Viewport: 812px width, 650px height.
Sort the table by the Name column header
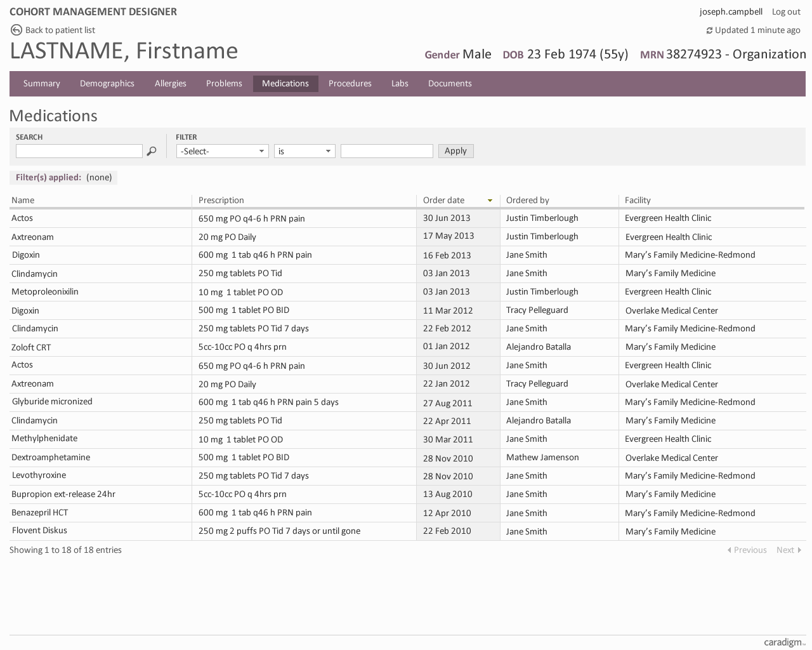click(23, 200)
